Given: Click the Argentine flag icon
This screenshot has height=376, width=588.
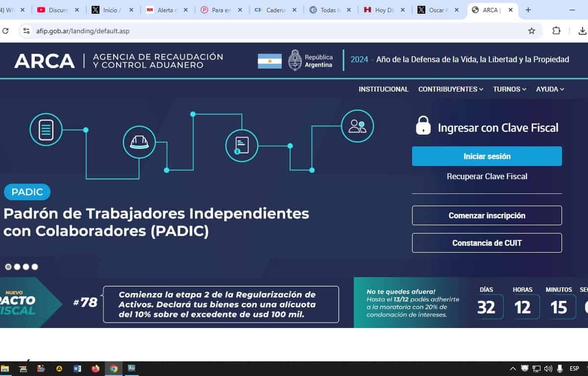Looking at the screenshot, I should [x=269, y=61].
